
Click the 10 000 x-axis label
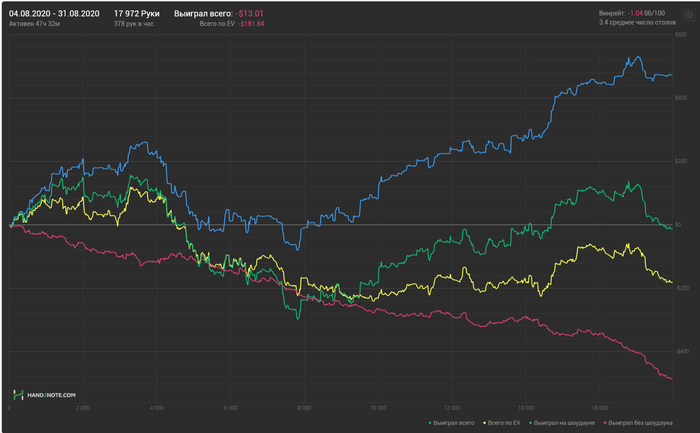coord(378,408)
